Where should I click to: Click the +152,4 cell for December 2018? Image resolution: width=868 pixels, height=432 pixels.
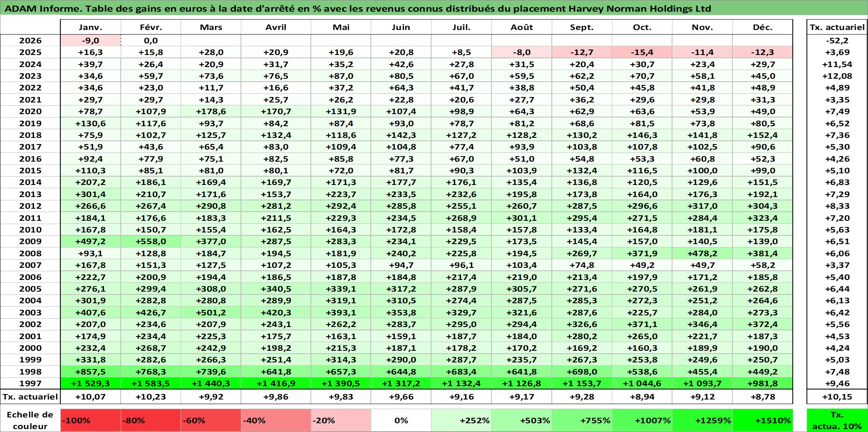point(762,135)
